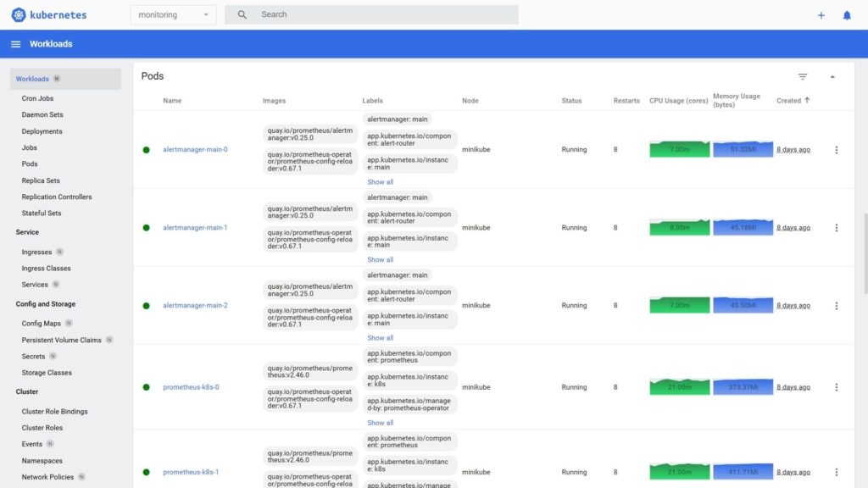
Task: Click the page vertical scrollbar
Action: click(x=865, y=253)
